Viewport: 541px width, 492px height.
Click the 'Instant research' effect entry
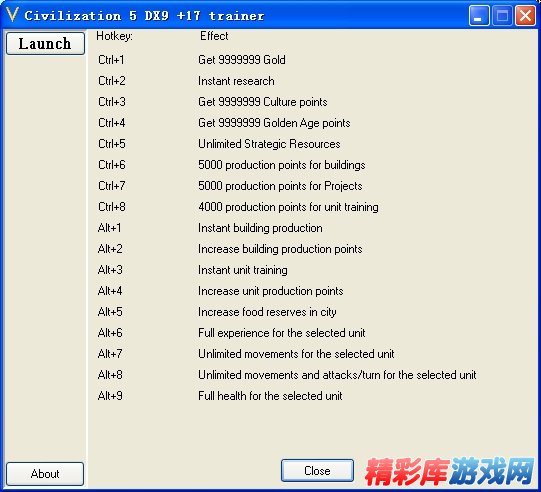point(236,81)
